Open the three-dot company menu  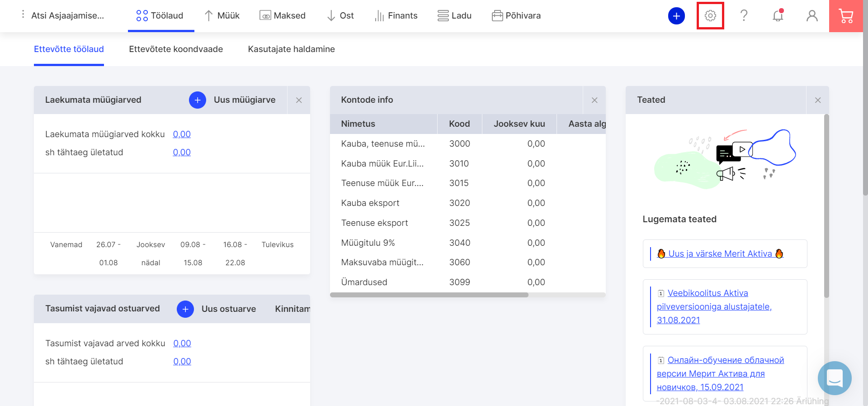[23, 15]
